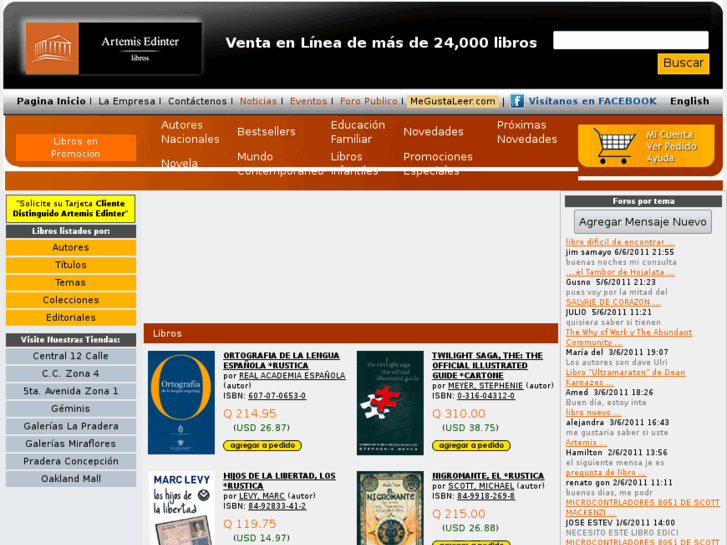Select Galerías La Pradera store

pos(70,426)
